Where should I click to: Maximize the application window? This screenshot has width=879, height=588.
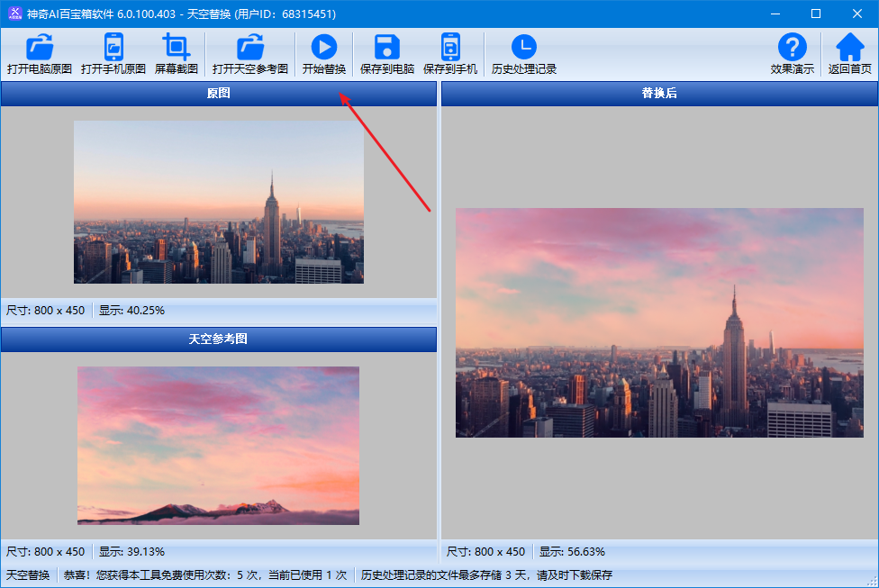(816, 14)
